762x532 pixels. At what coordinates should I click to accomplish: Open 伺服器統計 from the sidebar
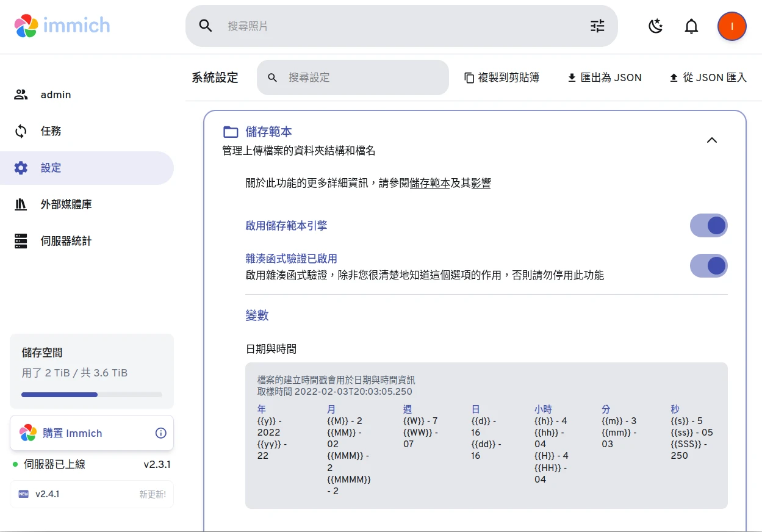(x=66, y=241)
